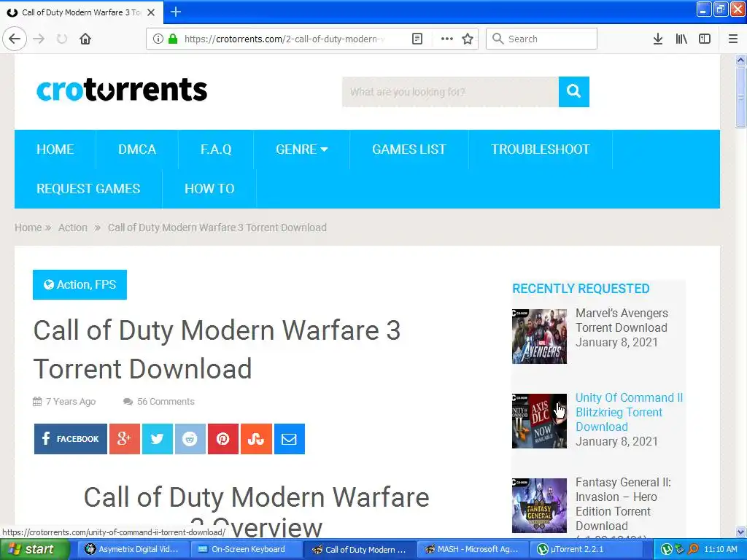Click the blue site search button
Screen dimensions: 747x560
coord(573,91)
